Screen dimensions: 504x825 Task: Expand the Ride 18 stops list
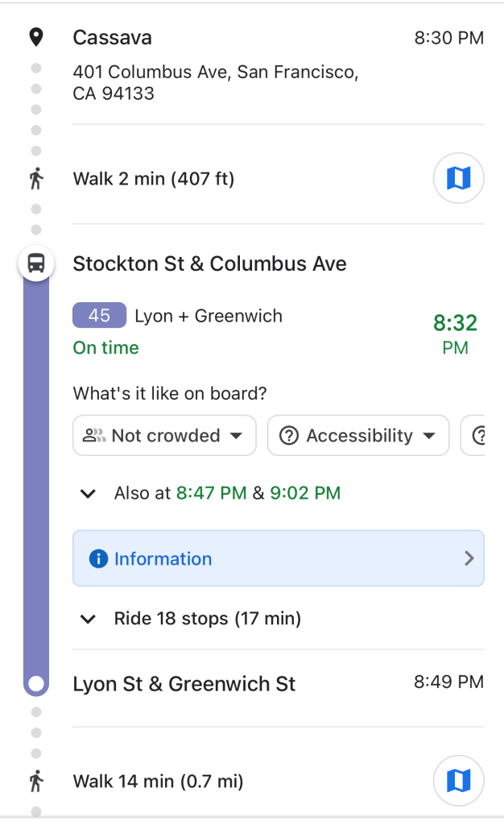click(89, 619)
